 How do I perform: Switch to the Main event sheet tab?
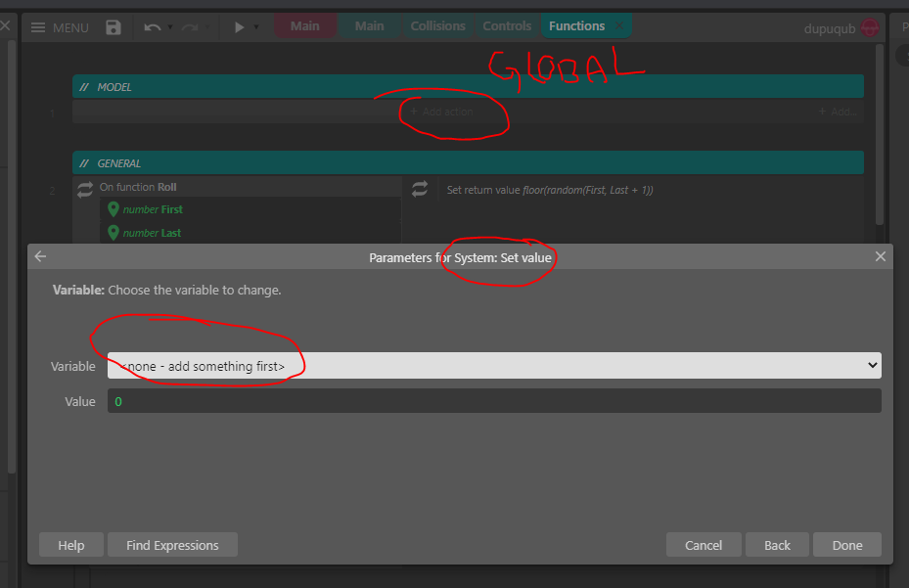(369, 26)
